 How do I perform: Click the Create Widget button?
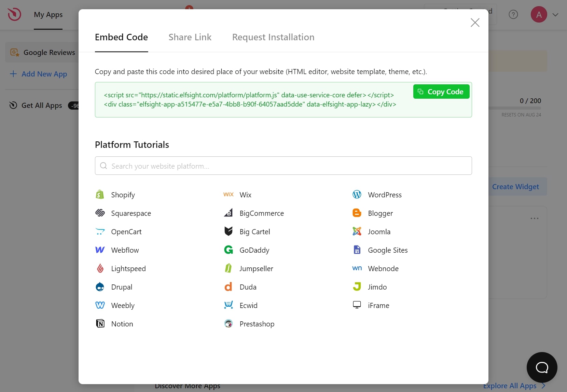click(515, 187)
